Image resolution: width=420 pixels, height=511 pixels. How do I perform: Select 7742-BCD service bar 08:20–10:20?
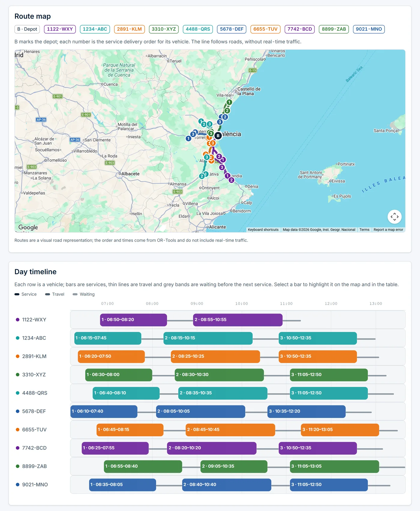(212, 448)
